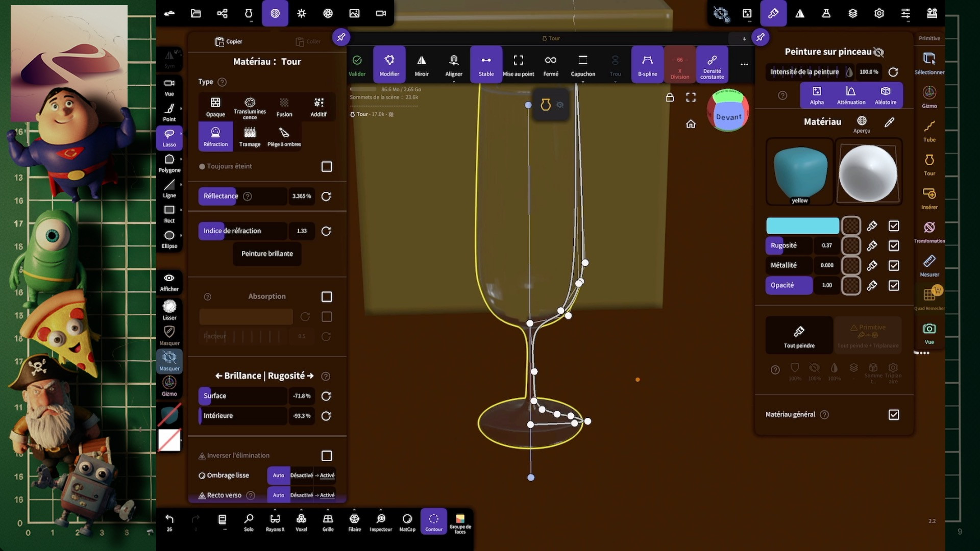Select the Mesurer tool

tap(929, 265)
